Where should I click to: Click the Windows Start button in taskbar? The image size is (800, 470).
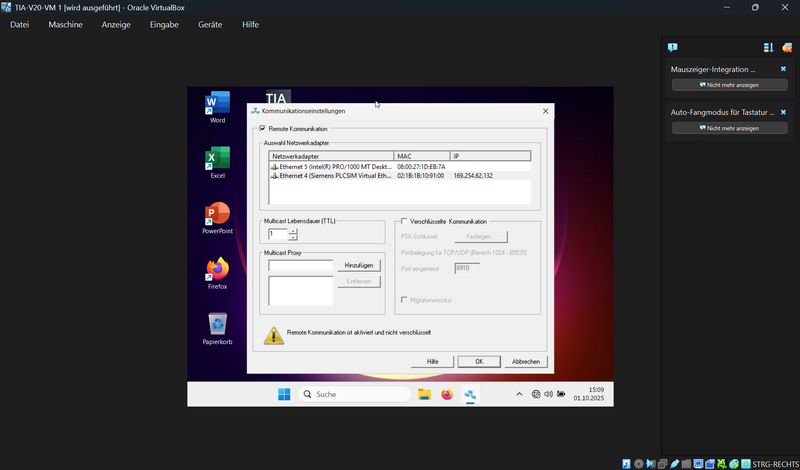[283, 394]
